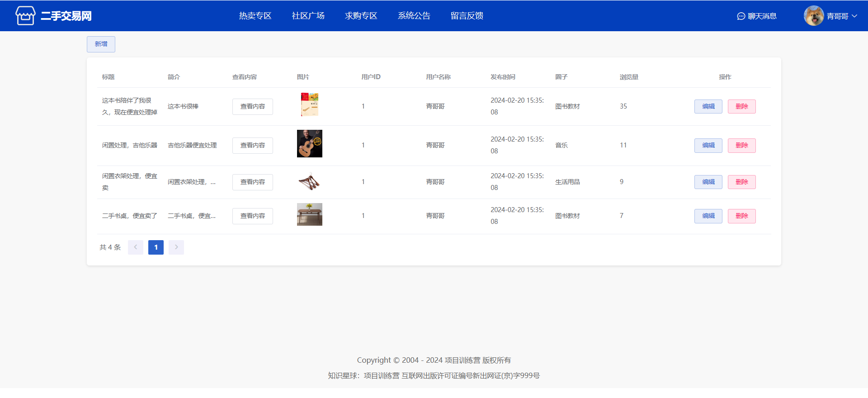Click the 发布时间 column header
Screen dimensions: 868x398
click(x=503, y=77)
